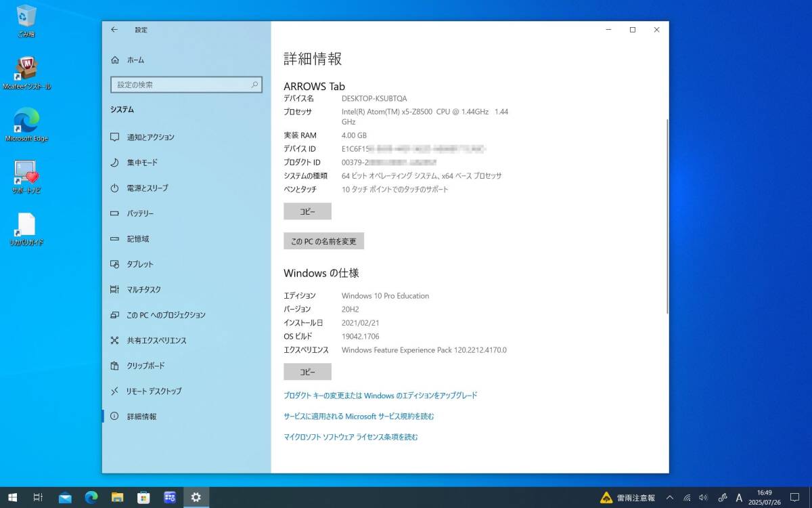Open マイクロソフト ソフトウェア ライセンス条項 link
Screen dimensions: 812x508
pyautogui.click(x=351, y=437)
